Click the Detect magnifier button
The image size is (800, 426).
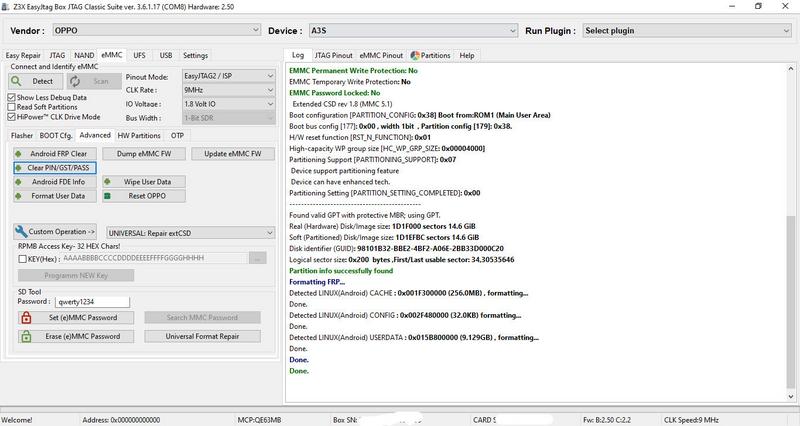[35, 81]
